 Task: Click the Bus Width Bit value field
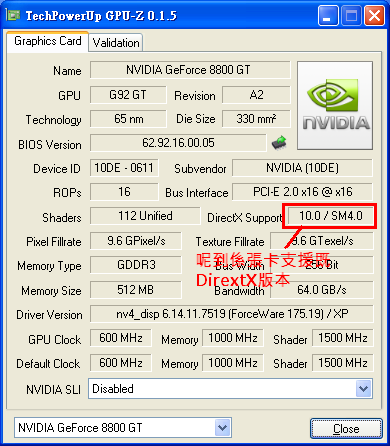[x=322, y=265]
